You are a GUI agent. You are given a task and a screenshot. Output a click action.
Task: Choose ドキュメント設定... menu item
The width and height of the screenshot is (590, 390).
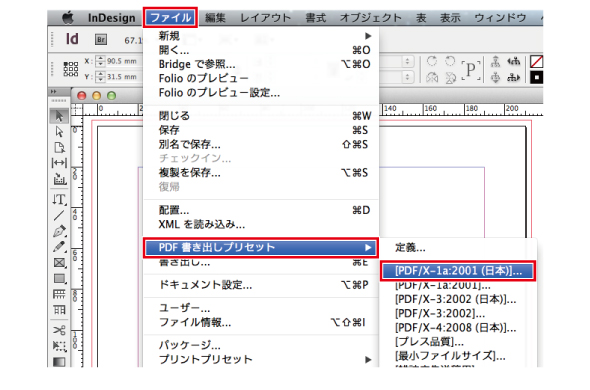[x=261, y=285]
